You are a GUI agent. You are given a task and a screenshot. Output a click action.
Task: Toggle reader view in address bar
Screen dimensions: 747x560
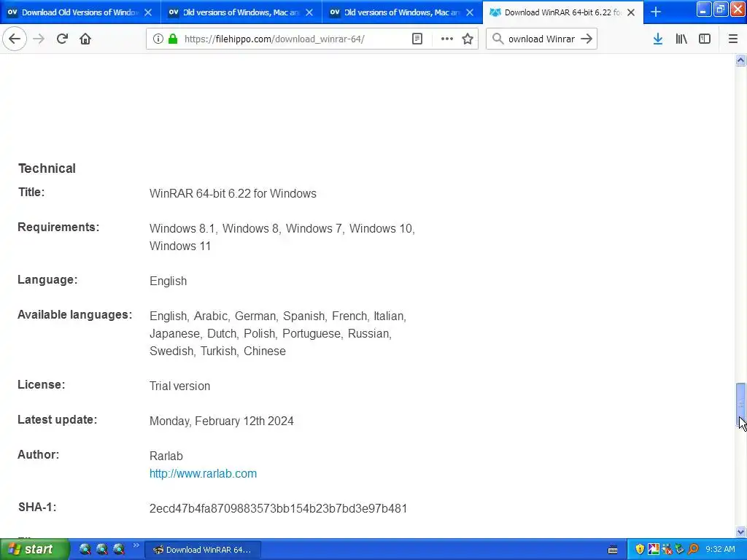point(417,39)
